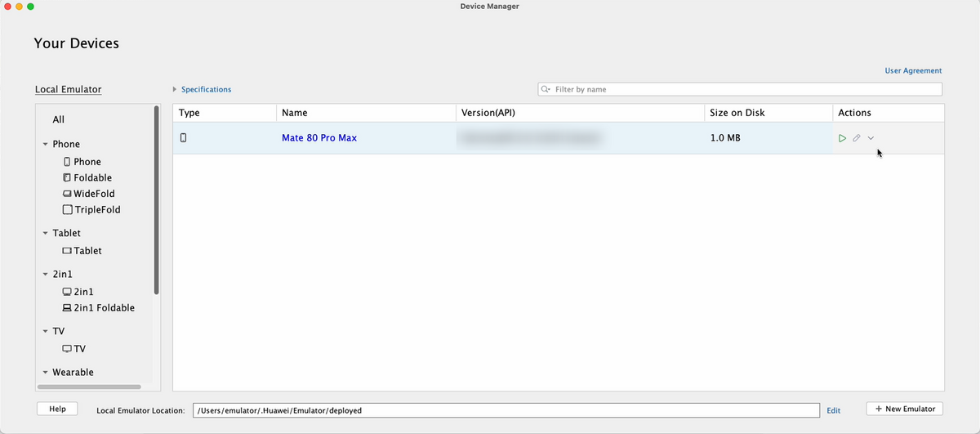
Task: Select TV device type item
Action: pos(79,349)
